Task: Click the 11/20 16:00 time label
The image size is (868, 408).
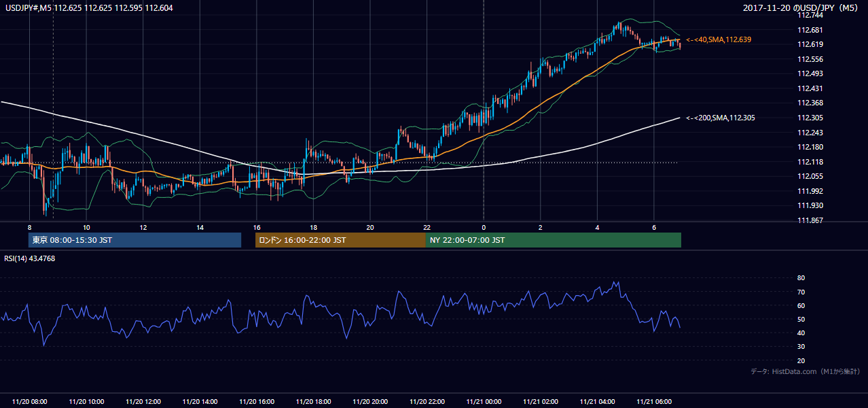Action: 257,402
